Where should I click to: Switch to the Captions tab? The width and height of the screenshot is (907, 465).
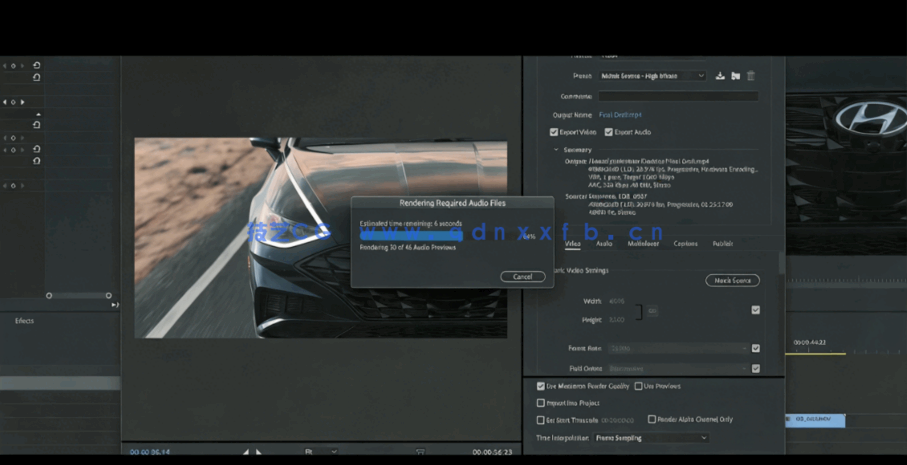coord(685,244)
